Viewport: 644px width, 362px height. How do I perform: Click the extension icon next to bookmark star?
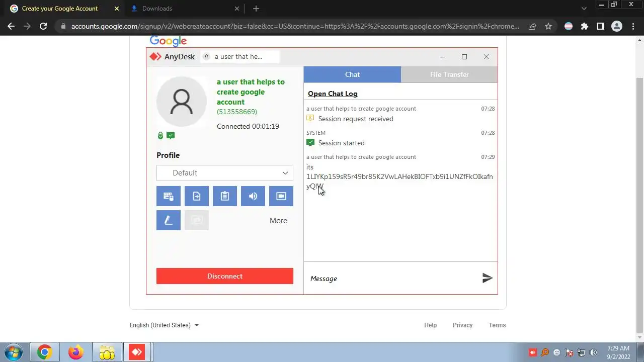(569, 26)
